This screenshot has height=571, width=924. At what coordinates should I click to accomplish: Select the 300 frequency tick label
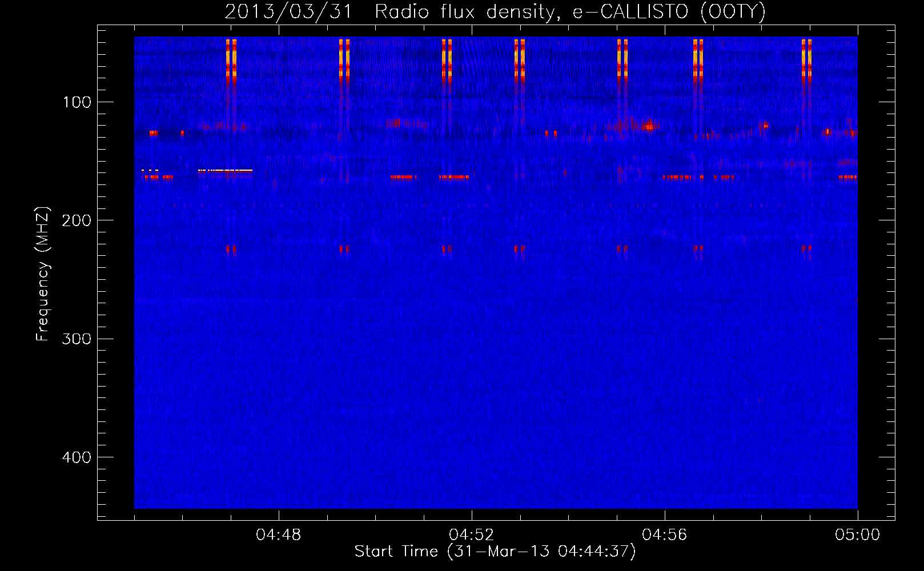pos(77,339)
